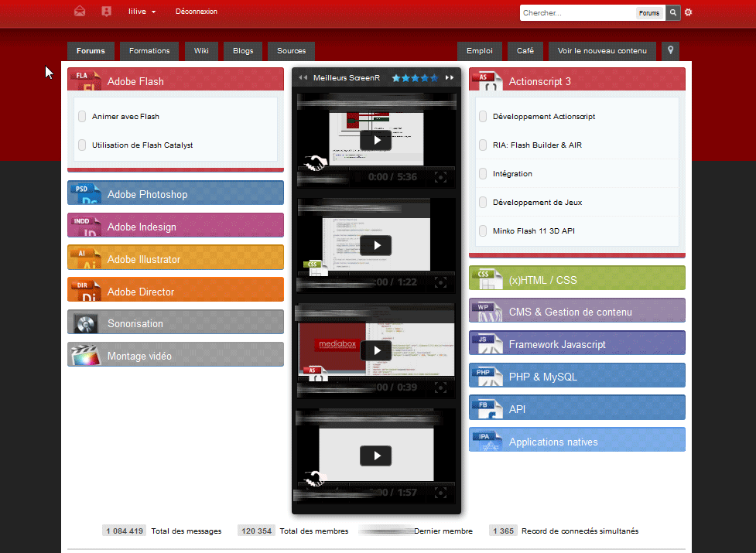The width and height of the screenshot is (756, 553).
Task: Toggle the marker next to Développement de Jeux
Action: tap(483, 203)
